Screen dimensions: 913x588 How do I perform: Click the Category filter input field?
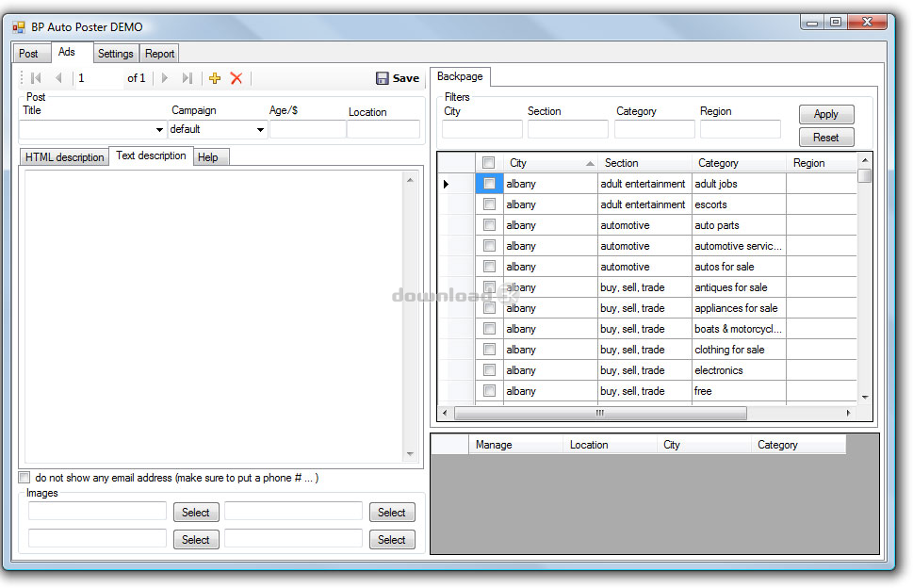point(655,129)
